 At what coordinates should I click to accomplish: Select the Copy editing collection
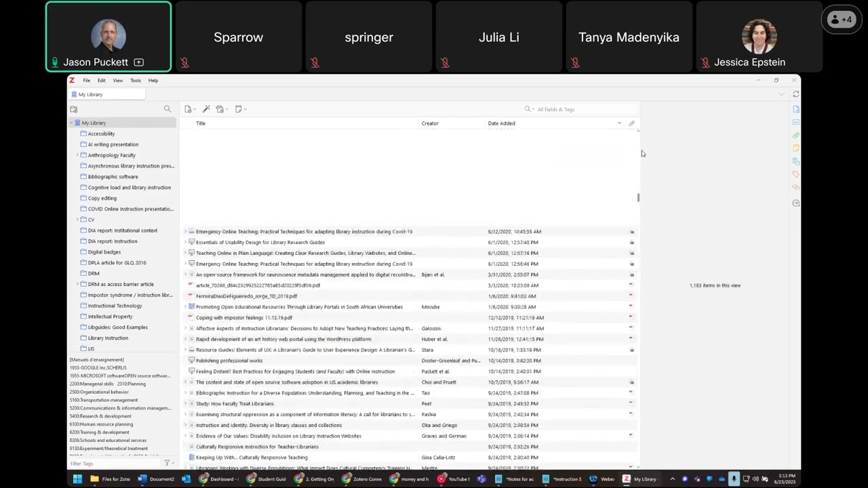coord(102,198)
